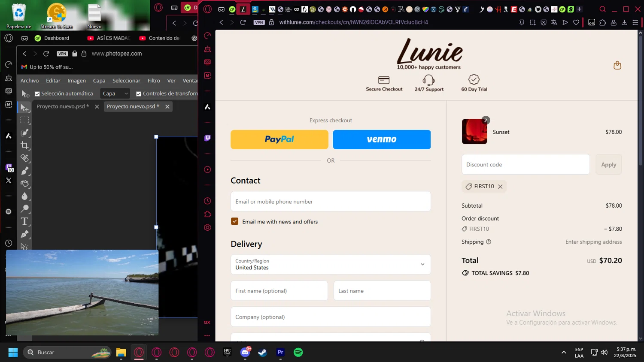
Task: Select the Dodge tool in Photopea
Action: tap(25, 209)
